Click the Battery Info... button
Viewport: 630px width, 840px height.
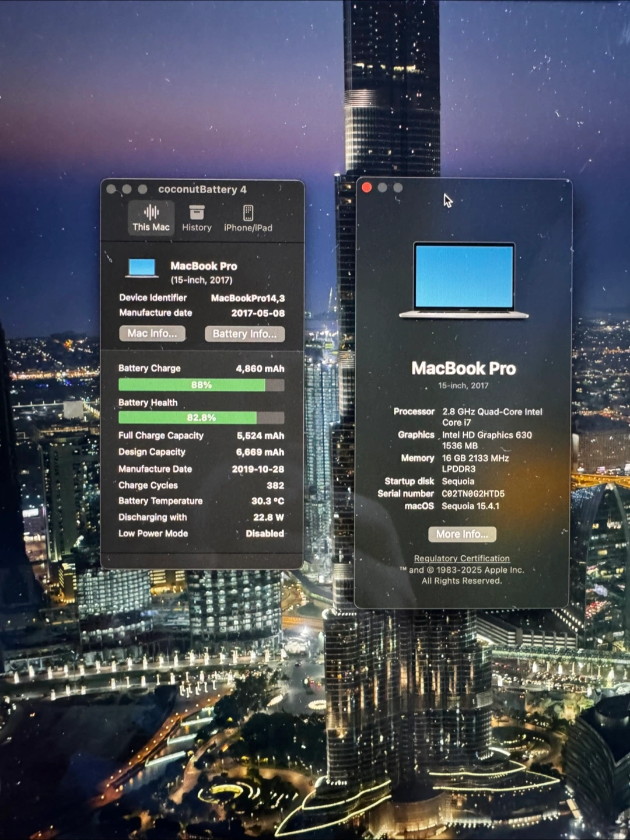pos(244,334)
